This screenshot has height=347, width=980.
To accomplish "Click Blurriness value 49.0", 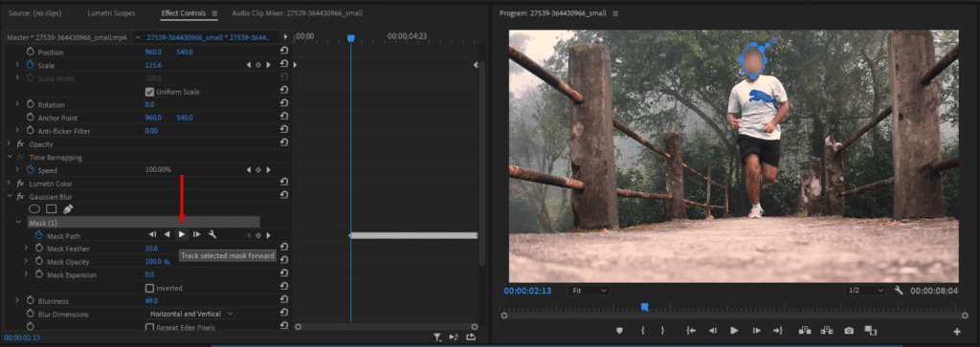I will click(152, 301).
